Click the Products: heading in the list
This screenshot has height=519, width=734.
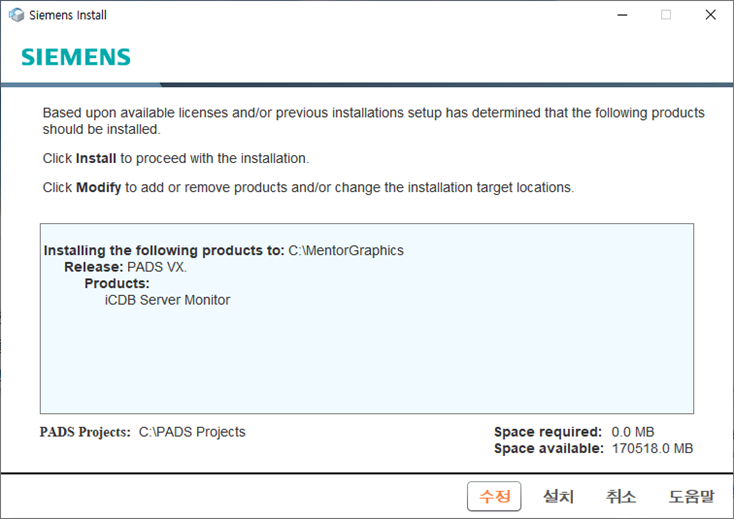click(x=117, y=284)
